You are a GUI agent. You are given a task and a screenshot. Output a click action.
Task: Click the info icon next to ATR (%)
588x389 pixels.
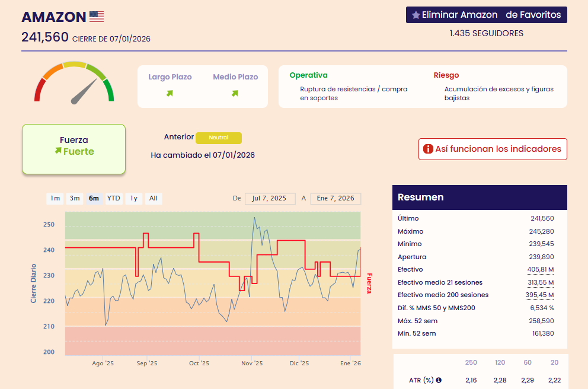pyautogui.click(x=439, y=380)
